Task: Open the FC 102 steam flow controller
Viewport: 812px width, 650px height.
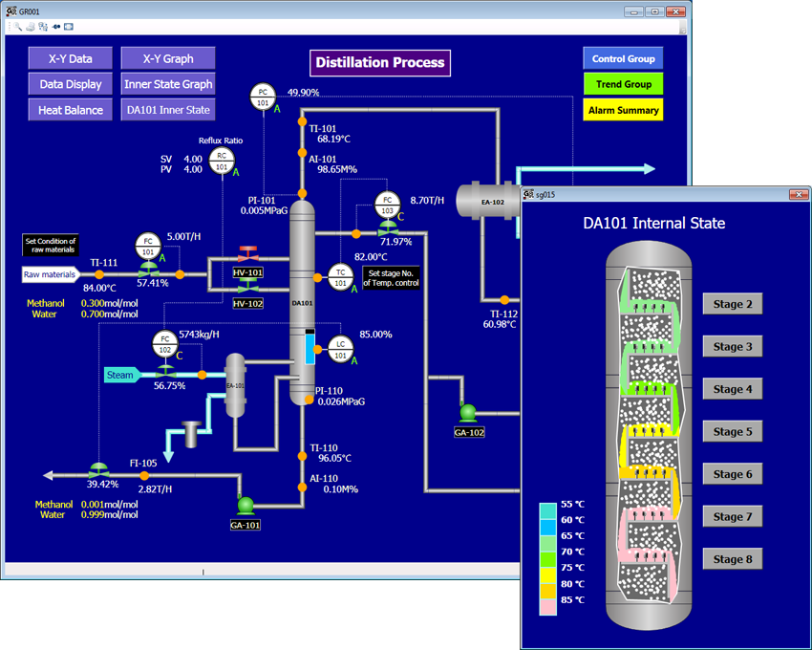Action: pyautogui.click(x=165, y=344)
